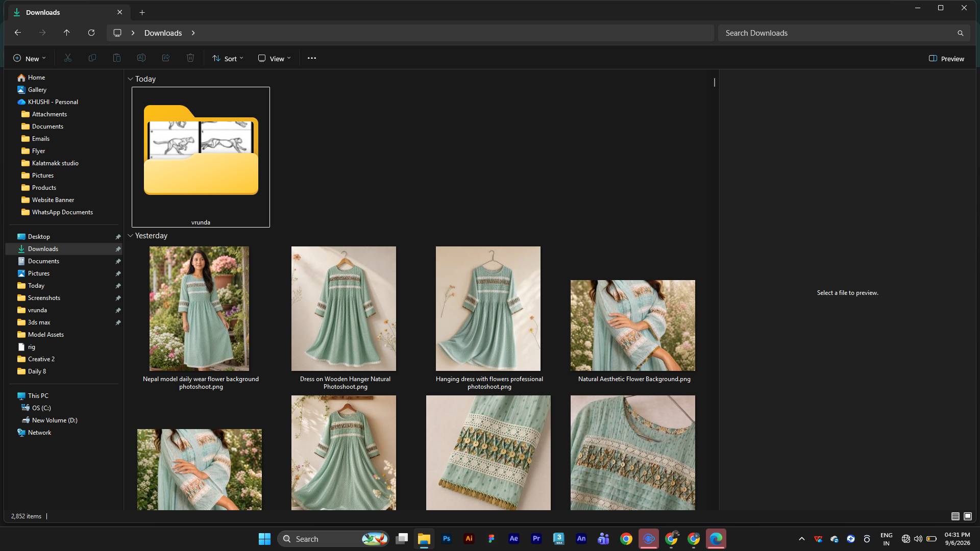The height and width of the screenshot is (551, 980).
Task: Click the Delete trash icon in toolbar
Action: (x=190, y=58)
